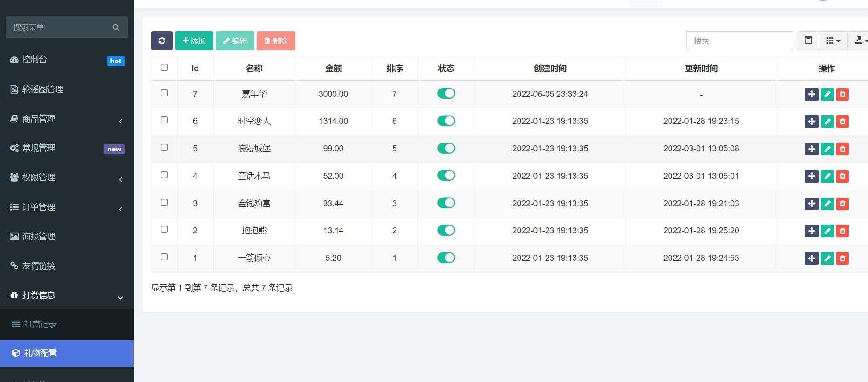Check the select-all checkbox in table header
The width and height of the screenshot is (868, 382).
[x=164, y=68]
